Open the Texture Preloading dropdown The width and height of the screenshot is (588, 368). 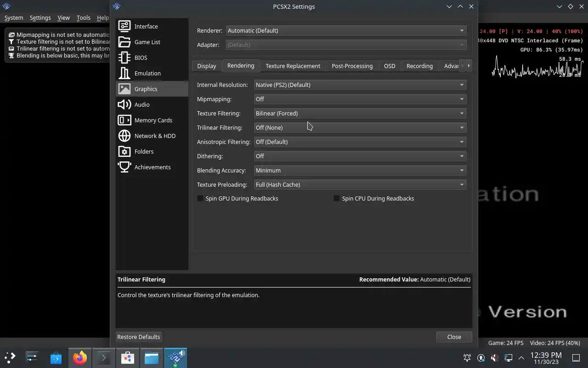pos(360,184)
